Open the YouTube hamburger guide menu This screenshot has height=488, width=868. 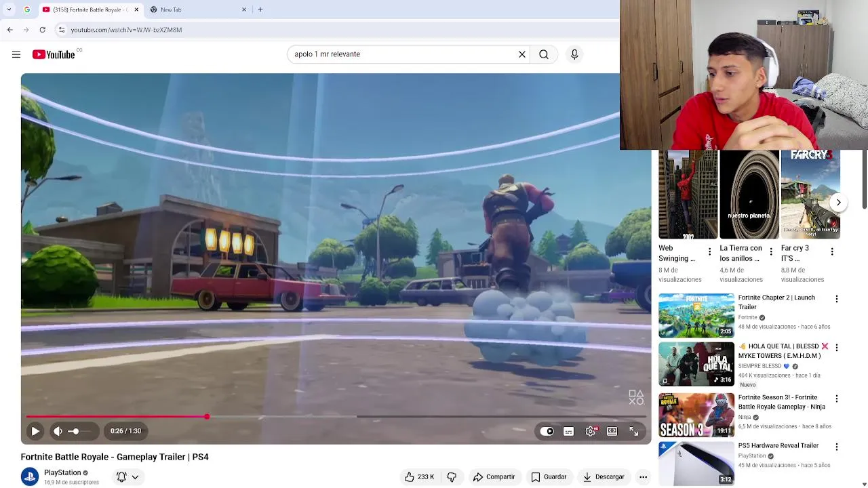coord(16,54)
